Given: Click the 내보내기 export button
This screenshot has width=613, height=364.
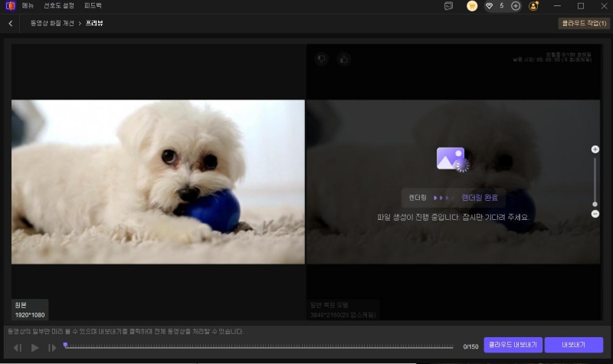Looking at the screenshot, I should [x=573, y=345].
